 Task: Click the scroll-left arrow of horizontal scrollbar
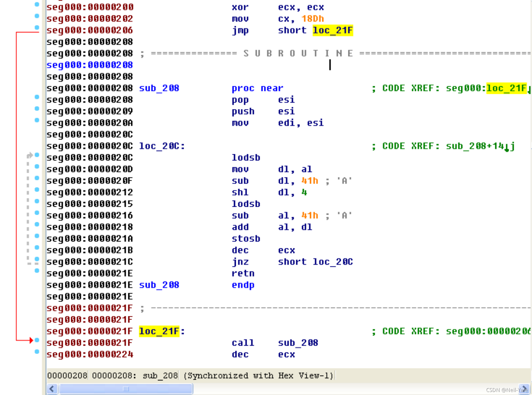[52, 389]
